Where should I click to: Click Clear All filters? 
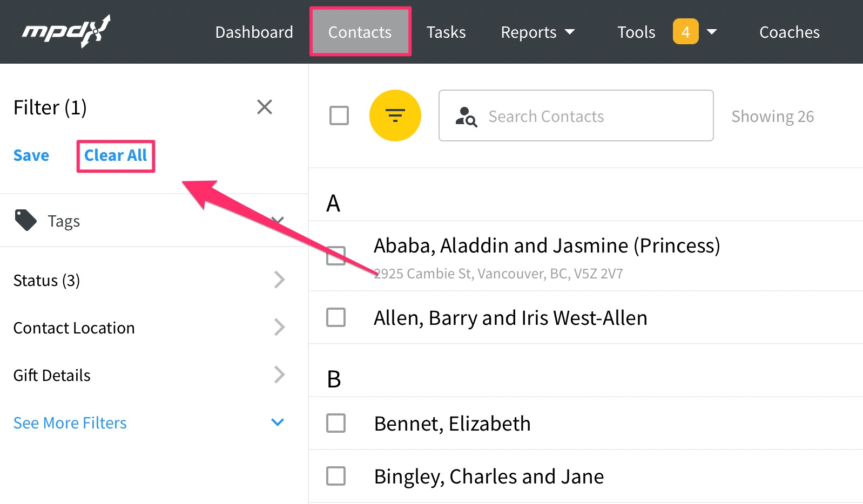tap(116, 156)
